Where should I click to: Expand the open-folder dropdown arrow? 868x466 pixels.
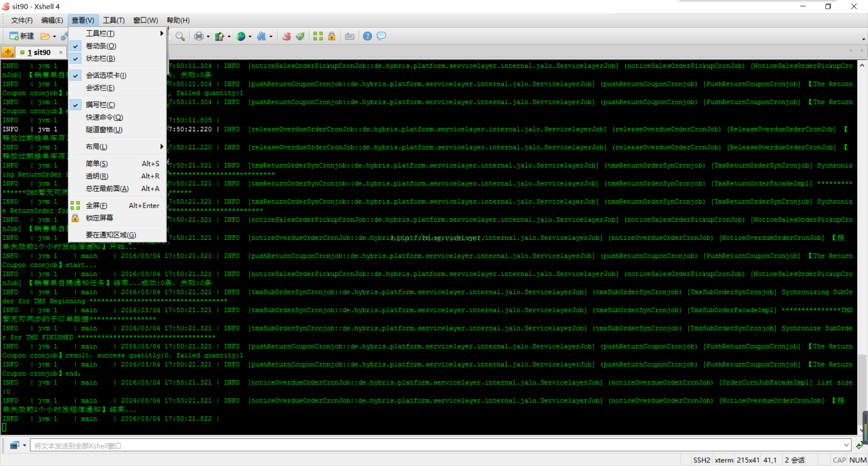54,37
